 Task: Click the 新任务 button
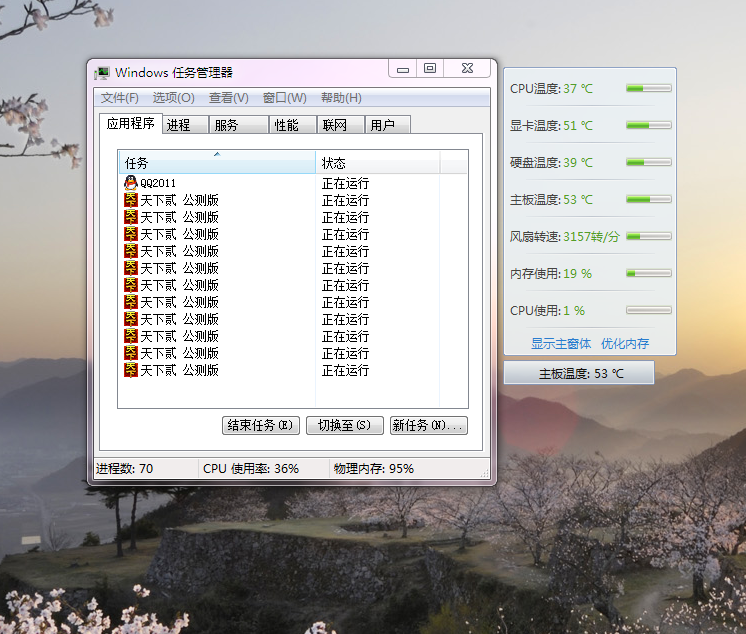(x=428, y=425)
